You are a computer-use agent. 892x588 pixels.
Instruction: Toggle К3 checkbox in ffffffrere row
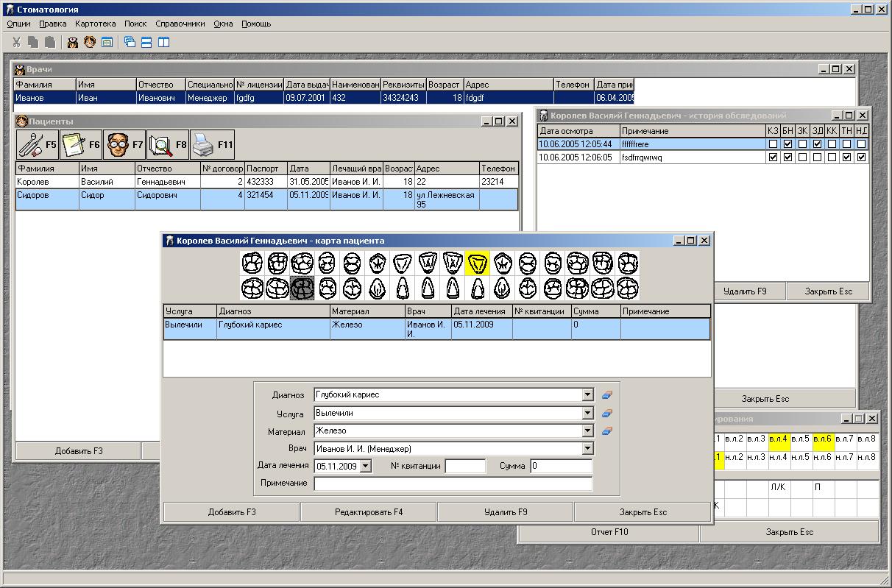point(773,144)
